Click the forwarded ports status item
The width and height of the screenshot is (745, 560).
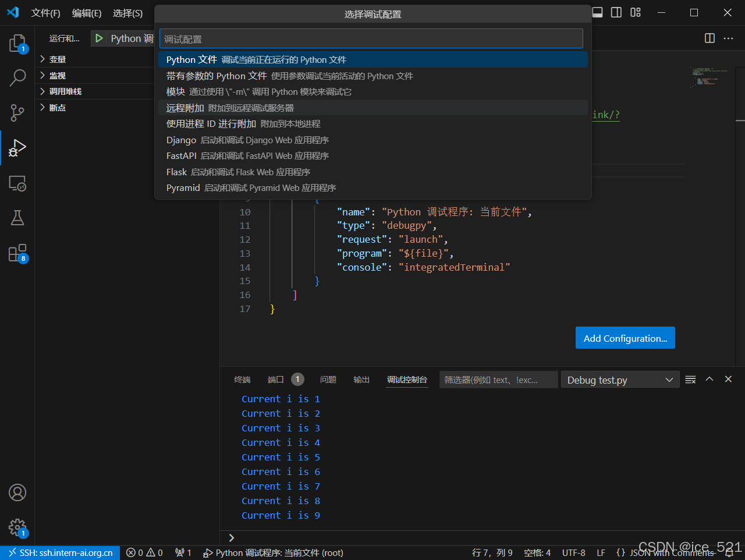point(183,553)
